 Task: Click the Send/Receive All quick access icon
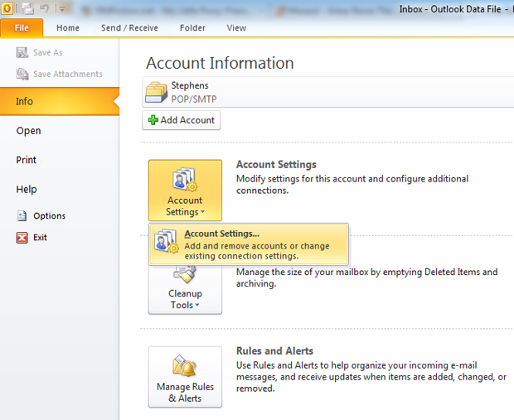coord(28,9)
